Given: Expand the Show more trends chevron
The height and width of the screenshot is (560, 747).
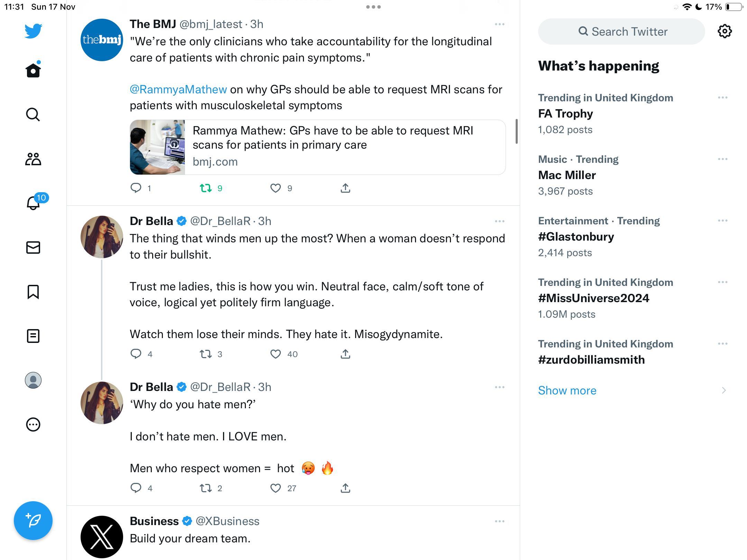Looking at the screenshot, I should [724, 390].
